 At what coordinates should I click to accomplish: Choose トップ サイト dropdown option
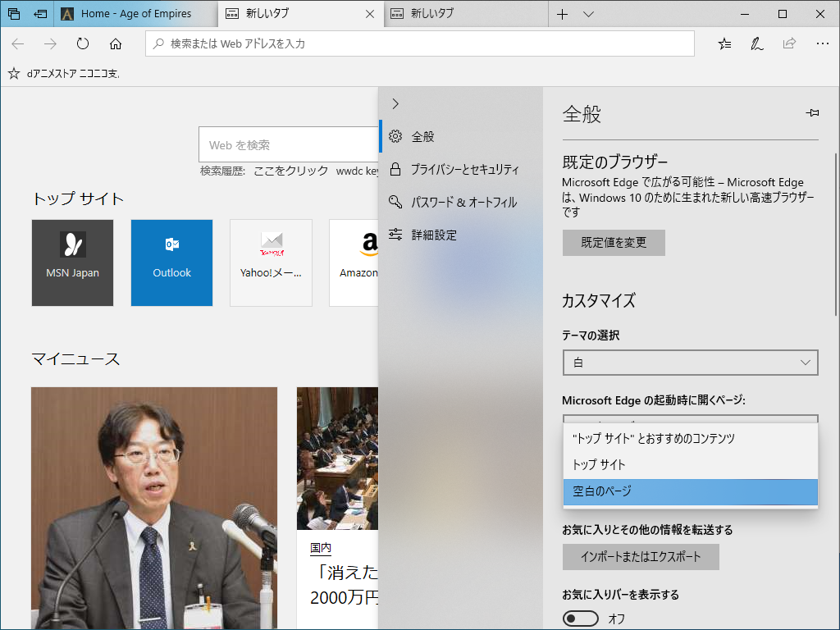pos(690,464)
